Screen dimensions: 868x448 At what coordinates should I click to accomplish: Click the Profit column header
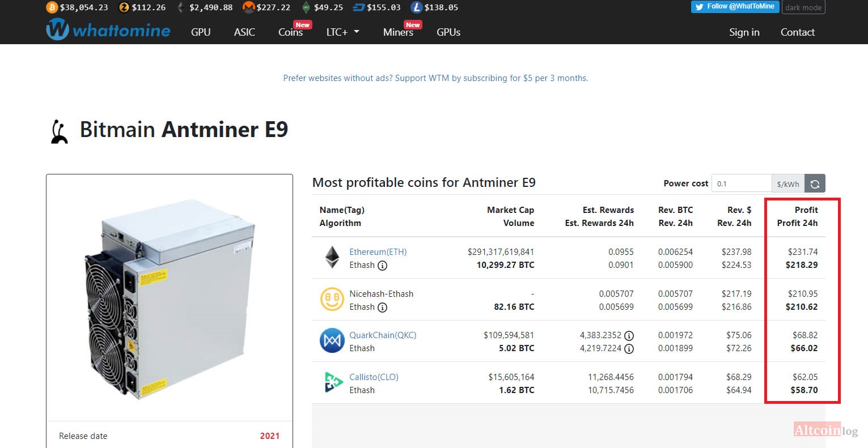point(806,210)
